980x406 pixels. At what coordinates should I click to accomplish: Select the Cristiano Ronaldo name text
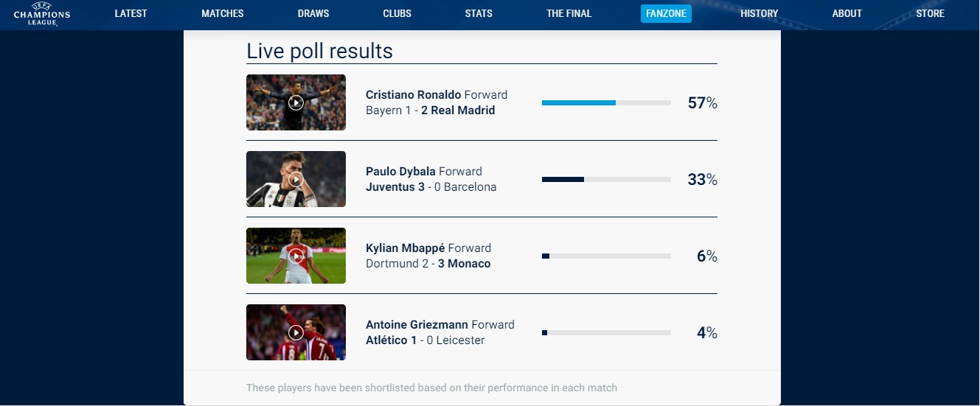413,95
